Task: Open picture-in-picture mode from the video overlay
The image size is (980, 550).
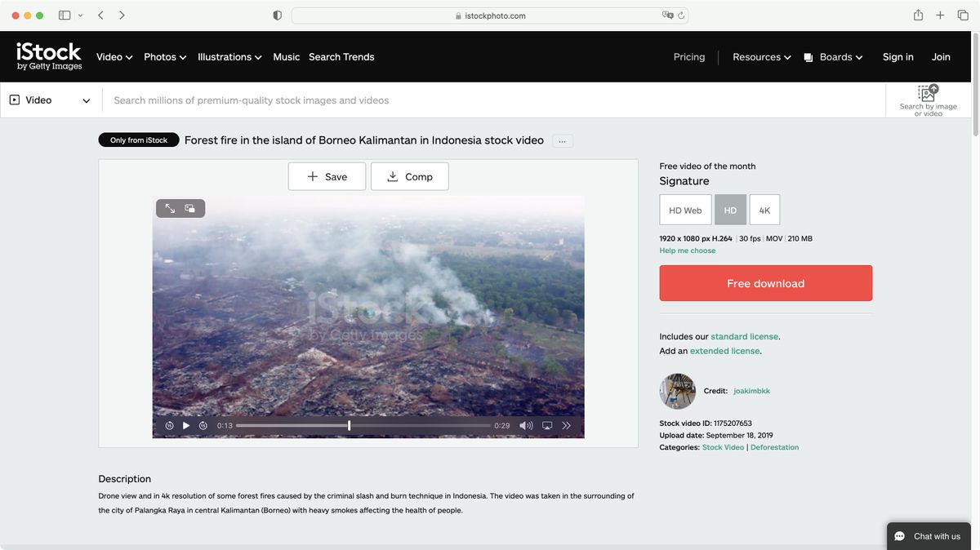Action: click(x=189, y=208)
